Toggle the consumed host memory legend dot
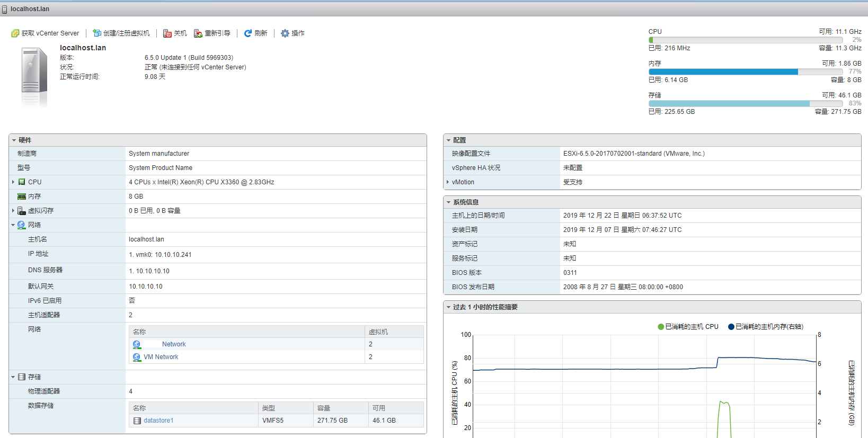The height and width of the screenshot is (438, 868). click(x=731, y=327)
